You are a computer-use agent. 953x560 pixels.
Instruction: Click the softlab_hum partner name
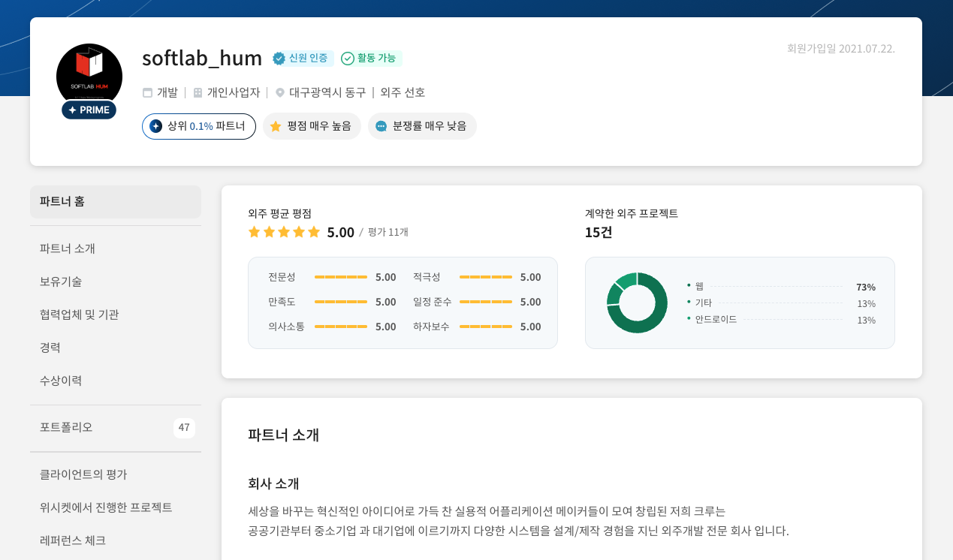click(x=202, y=58)
